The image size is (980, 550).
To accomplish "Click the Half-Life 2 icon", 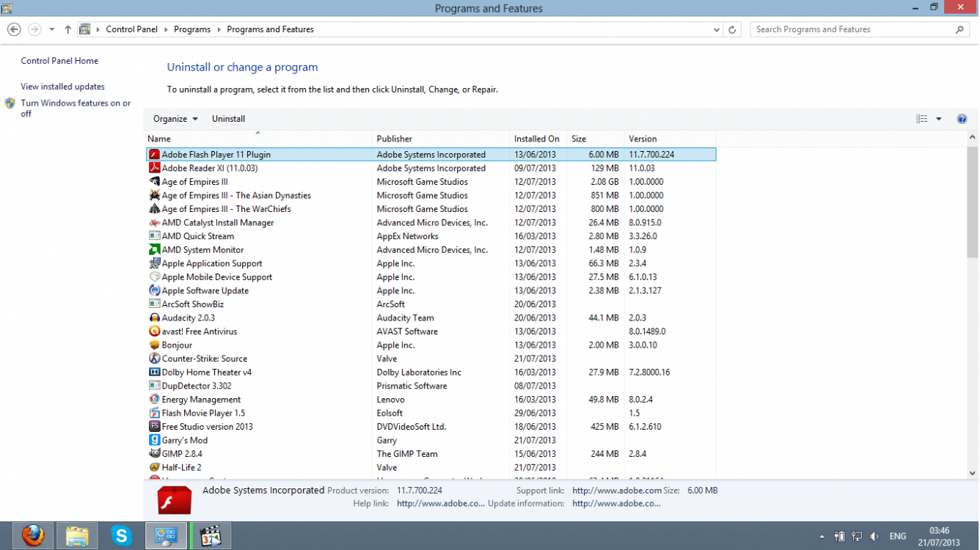I will point(154,467).
